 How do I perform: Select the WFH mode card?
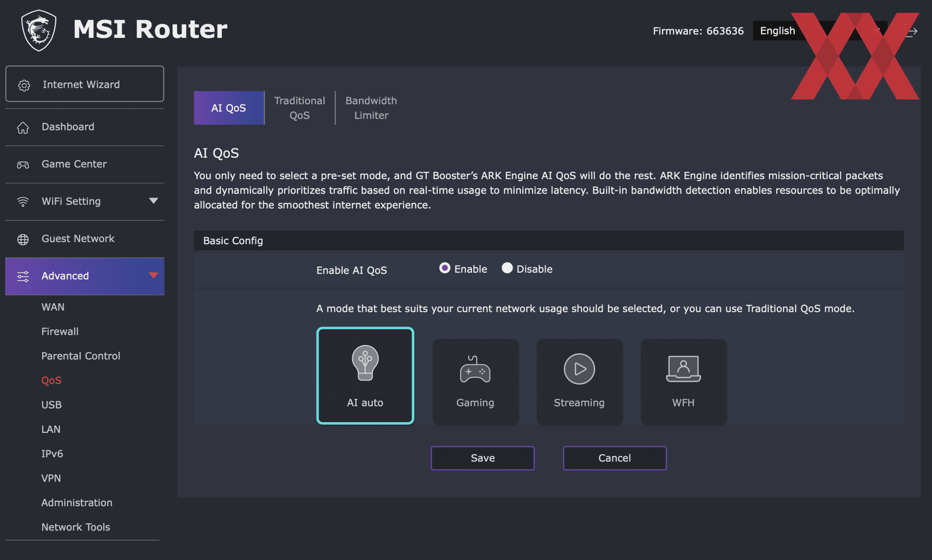coord(683,382)
